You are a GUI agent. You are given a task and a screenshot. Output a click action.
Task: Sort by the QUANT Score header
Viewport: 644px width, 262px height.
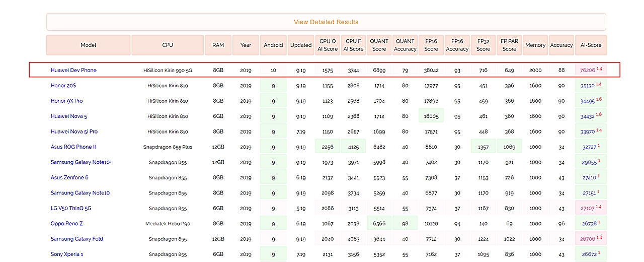[x=379, y=45]
